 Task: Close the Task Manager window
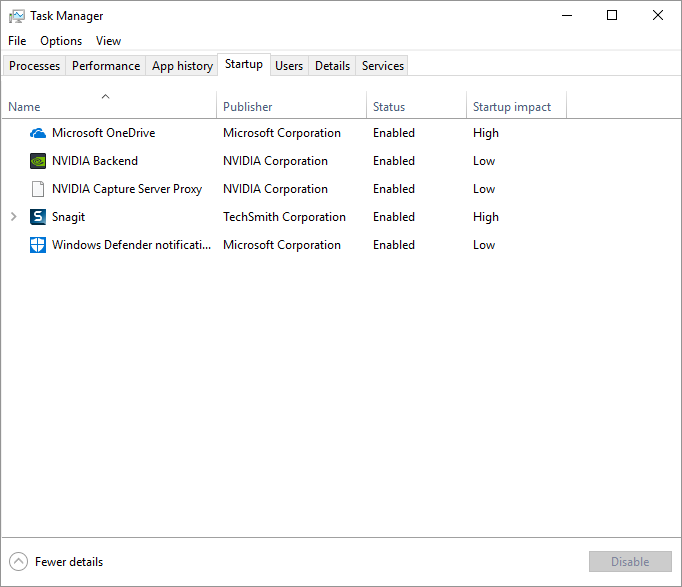pos(658,15)
